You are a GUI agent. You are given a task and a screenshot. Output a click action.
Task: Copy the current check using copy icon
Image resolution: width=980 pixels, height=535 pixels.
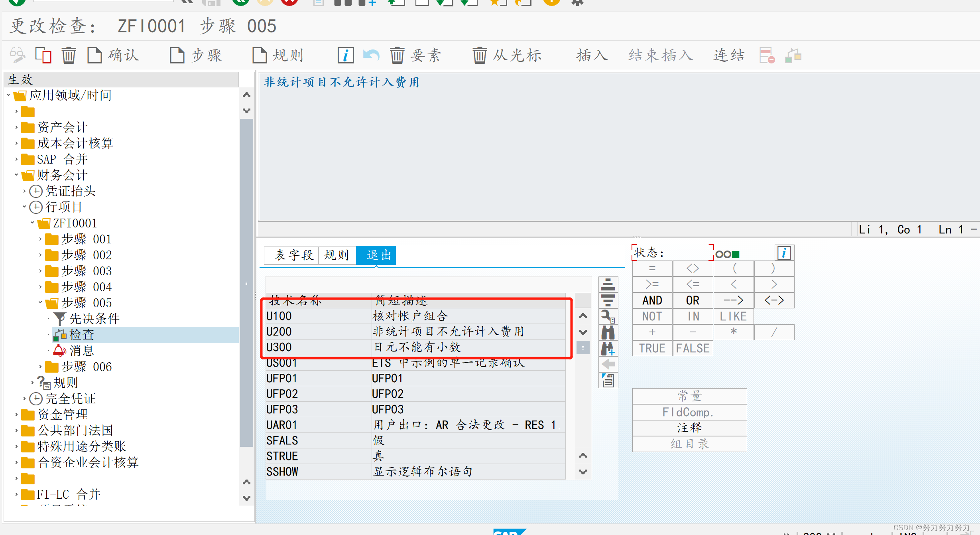point(43,55)
